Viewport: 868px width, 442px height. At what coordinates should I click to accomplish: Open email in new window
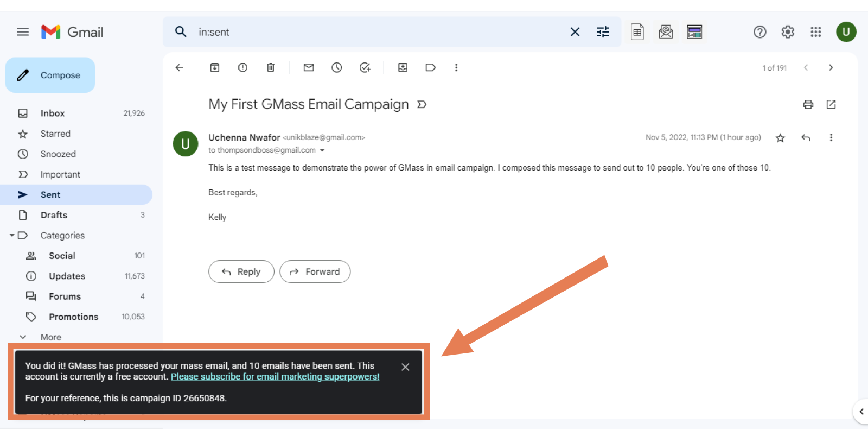point(831,104)
